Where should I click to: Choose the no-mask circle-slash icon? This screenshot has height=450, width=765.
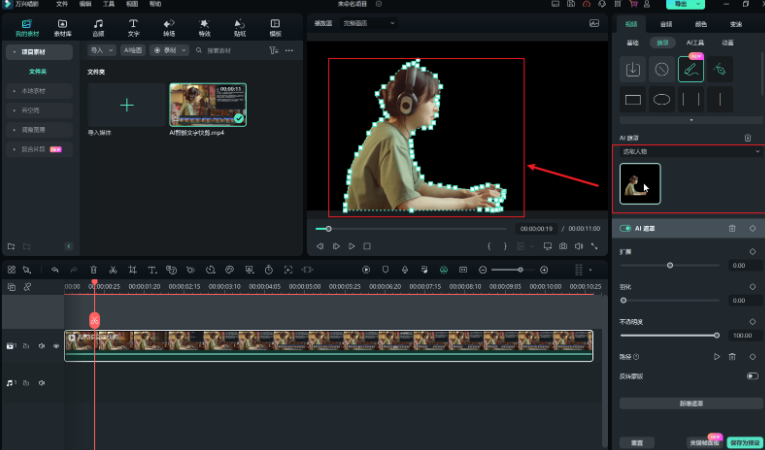coord(661,69)
